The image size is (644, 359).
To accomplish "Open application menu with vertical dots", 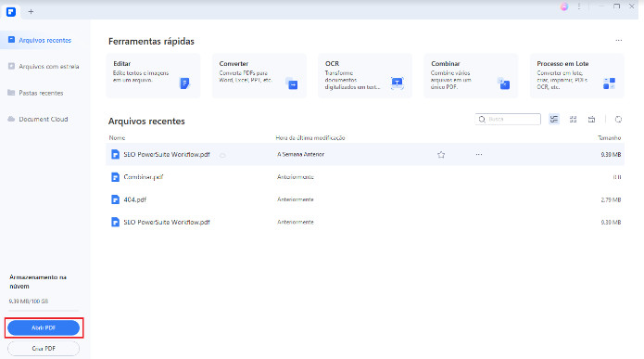I will 579,6.
